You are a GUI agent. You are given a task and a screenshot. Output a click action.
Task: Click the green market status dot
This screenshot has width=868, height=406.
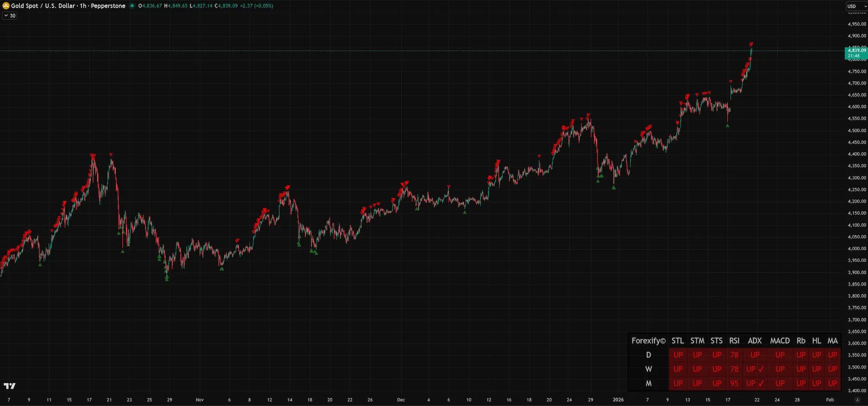coord(132,6)
